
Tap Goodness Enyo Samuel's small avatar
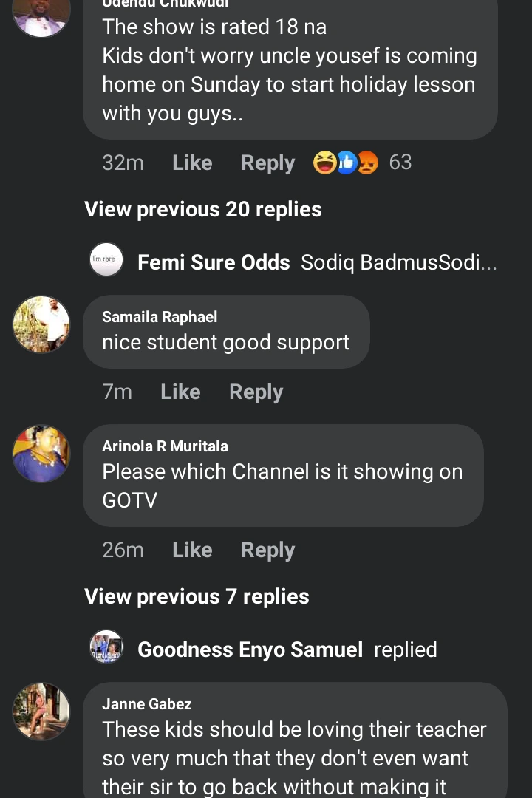click(x=106, y=649)
